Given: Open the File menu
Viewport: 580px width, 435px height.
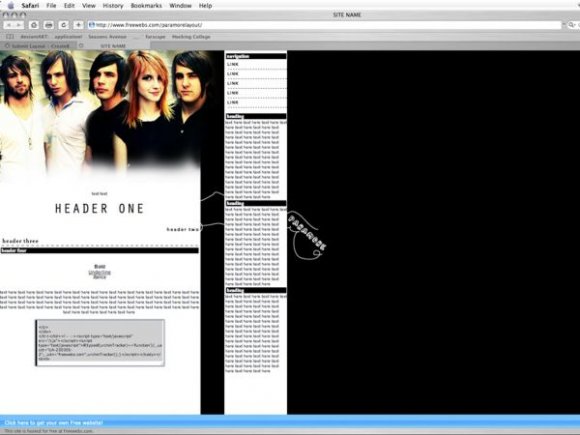Looking at the screenshot, I should pyautogui.click(x=51, y=6).
